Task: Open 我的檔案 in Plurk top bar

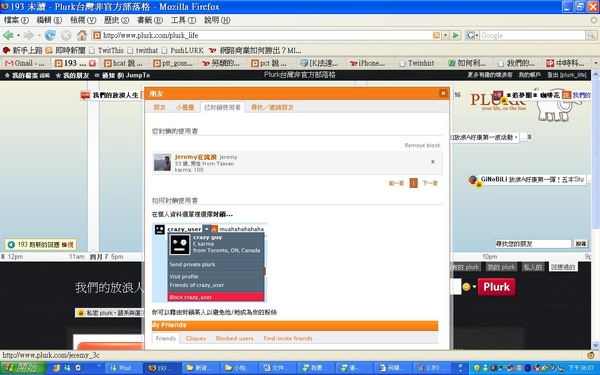Action: (27, 75)
